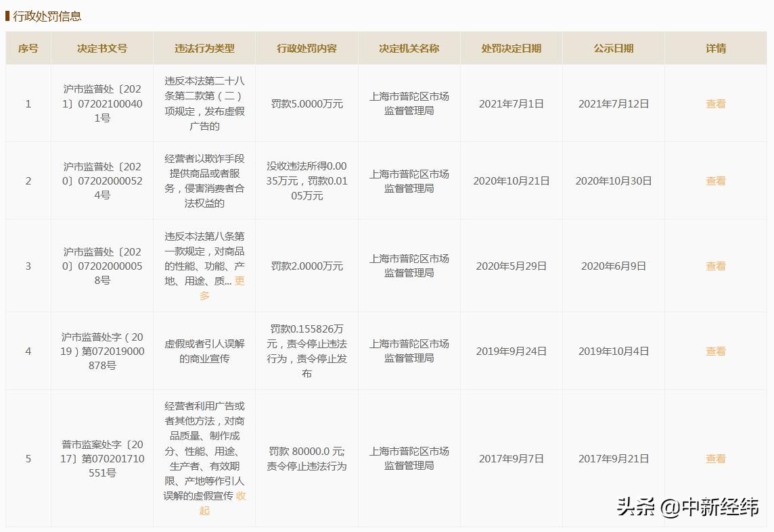Click the 决定书文号 column header
The height and width of the screenshot is (532, 774).
click(102, 48)
